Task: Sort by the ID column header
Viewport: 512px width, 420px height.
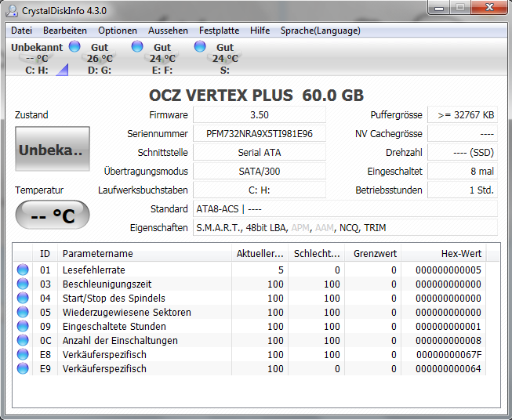Action: pyautogui.click(x=45, y=254)
